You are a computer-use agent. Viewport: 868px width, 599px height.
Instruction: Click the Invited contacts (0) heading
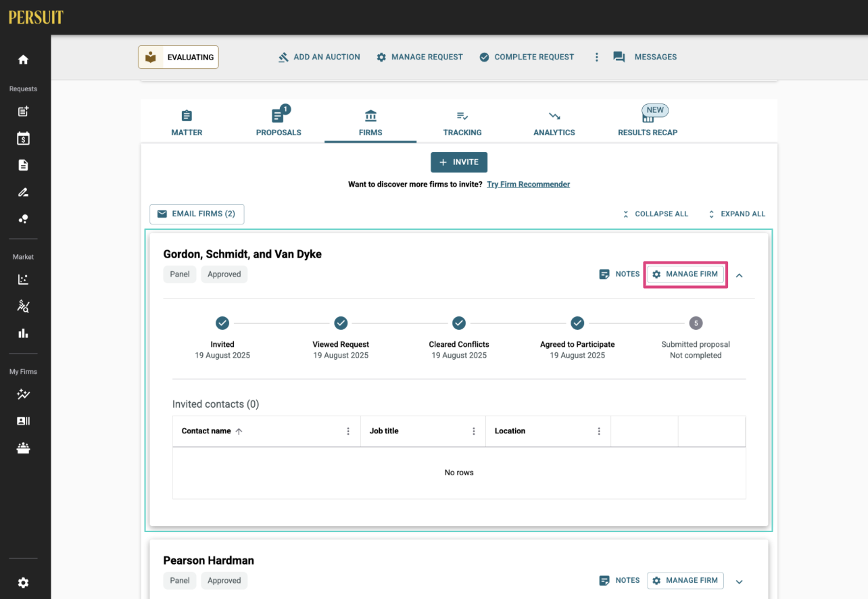(216, 404)
